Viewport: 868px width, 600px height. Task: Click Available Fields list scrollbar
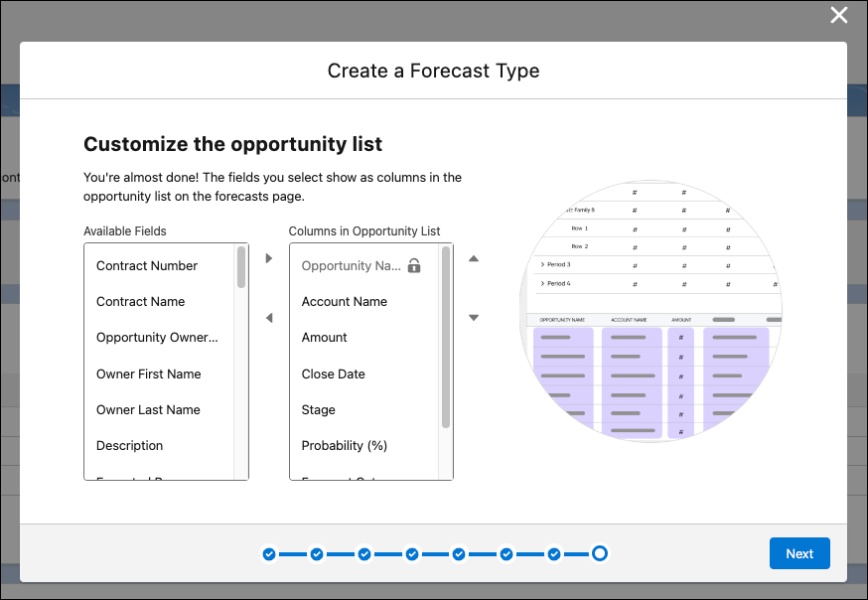pyautogui.click(x=240, y=267)
